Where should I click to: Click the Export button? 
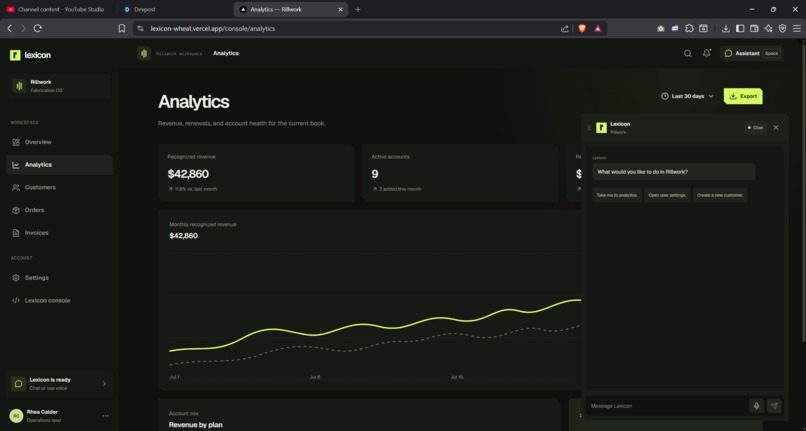coord(743,96)
